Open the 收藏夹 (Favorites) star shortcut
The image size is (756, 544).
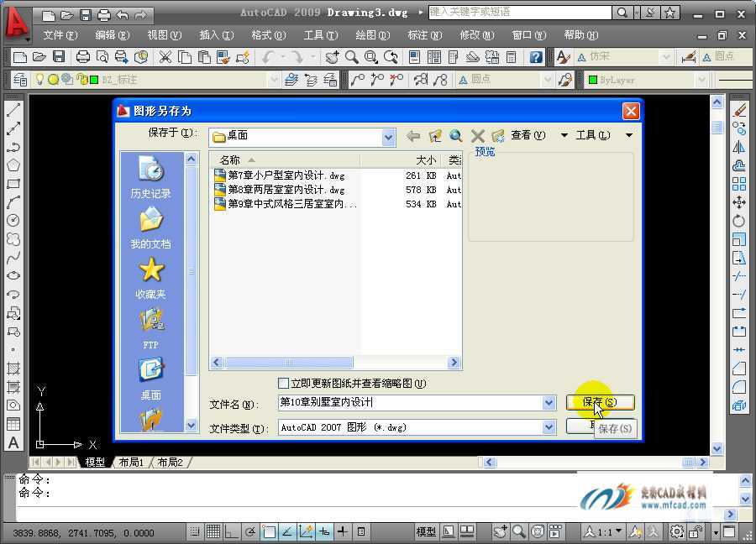(x=151, y=278)
